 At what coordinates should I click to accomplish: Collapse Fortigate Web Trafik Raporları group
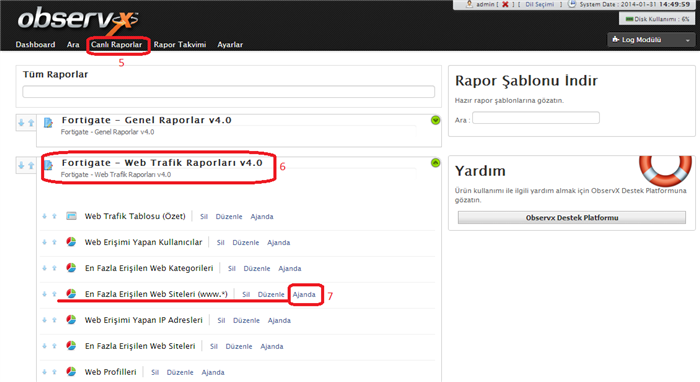[436, 163]
